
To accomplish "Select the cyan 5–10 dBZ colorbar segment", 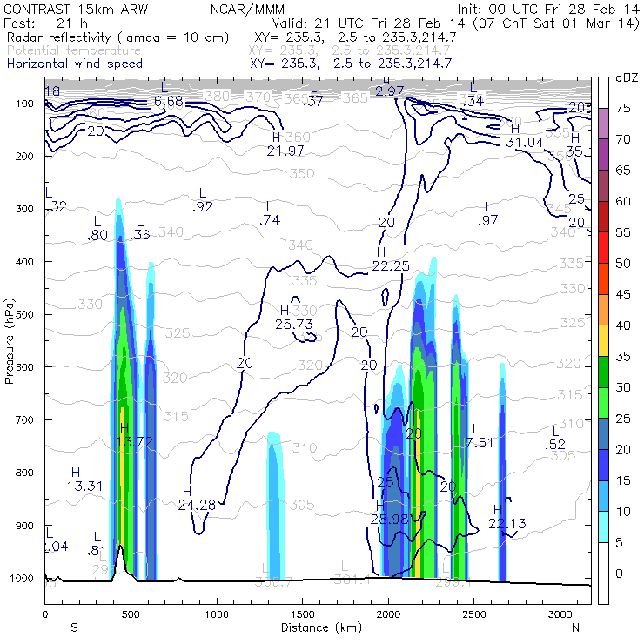I will [x=603, y=527].
